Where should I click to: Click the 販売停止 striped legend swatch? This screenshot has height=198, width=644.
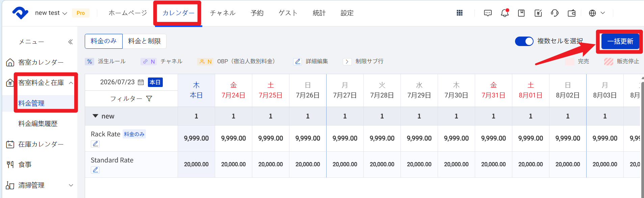(609, 61)
